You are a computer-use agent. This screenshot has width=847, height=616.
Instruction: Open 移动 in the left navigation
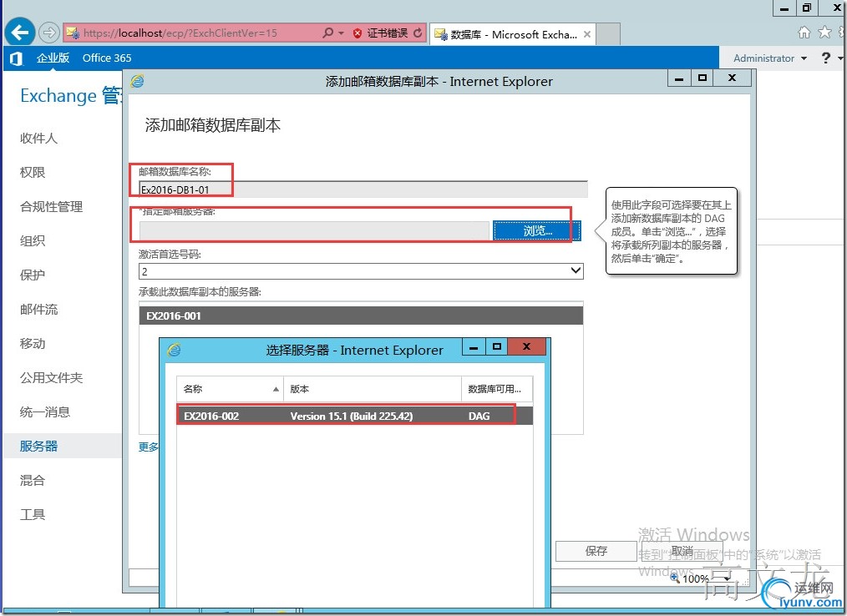click(x=33, y=343)
